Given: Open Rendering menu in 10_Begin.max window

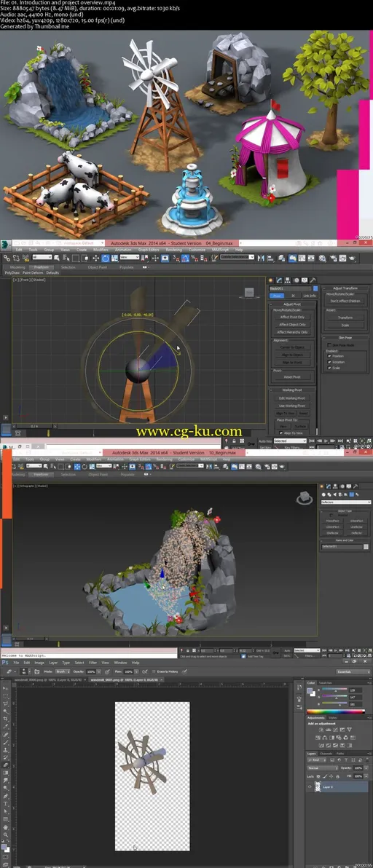Looking at the screenshot, I should tap(165, 459).
